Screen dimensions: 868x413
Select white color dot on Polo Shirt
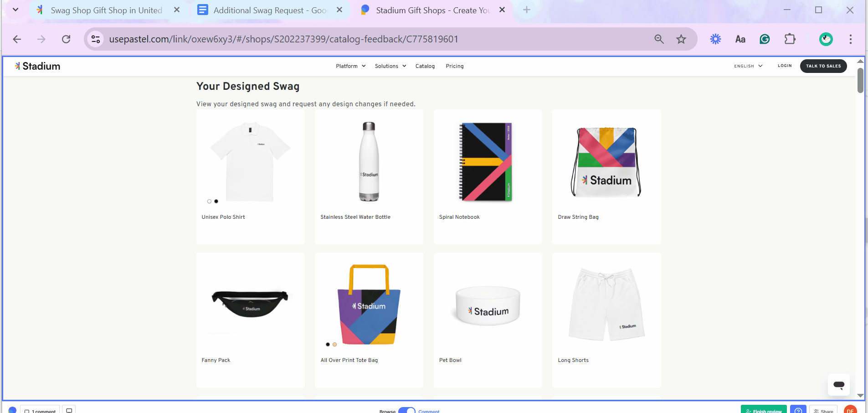coord(209,201)
